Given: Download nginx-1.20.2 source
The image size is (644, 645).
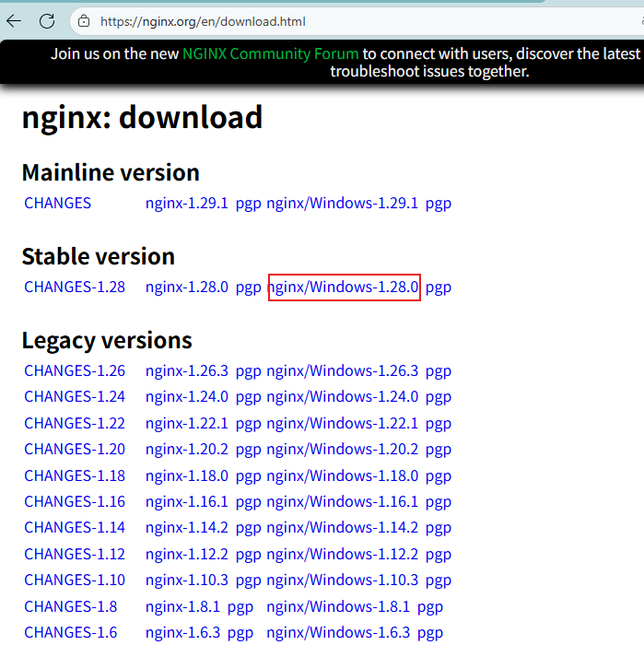Looking at the screenshot, I should (x=187, y=450).
